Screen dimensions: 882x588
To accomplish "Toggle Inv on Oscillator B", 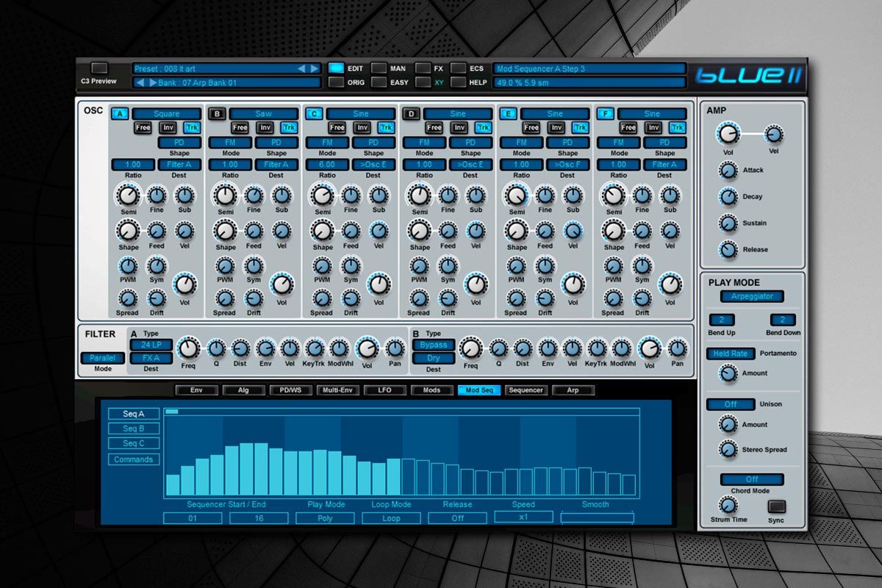I will click(265, 127).
